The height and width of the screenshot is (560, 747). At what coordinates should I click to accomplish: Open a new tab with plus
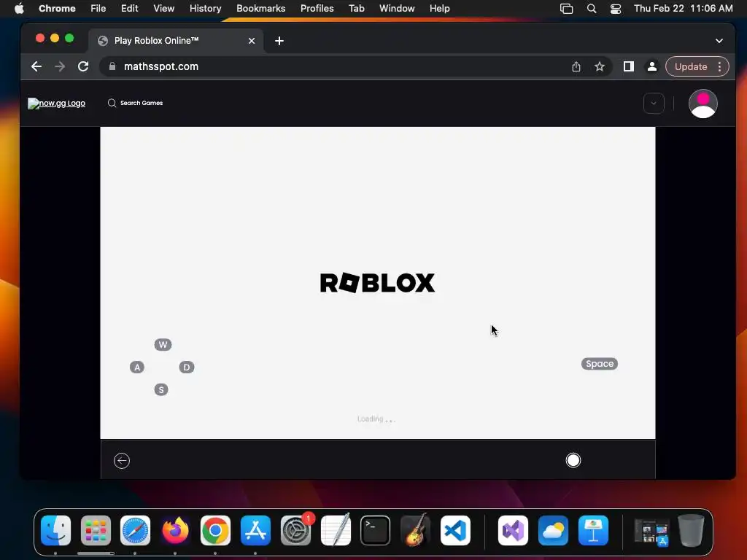pyautogui.click(x=279, y=41)
